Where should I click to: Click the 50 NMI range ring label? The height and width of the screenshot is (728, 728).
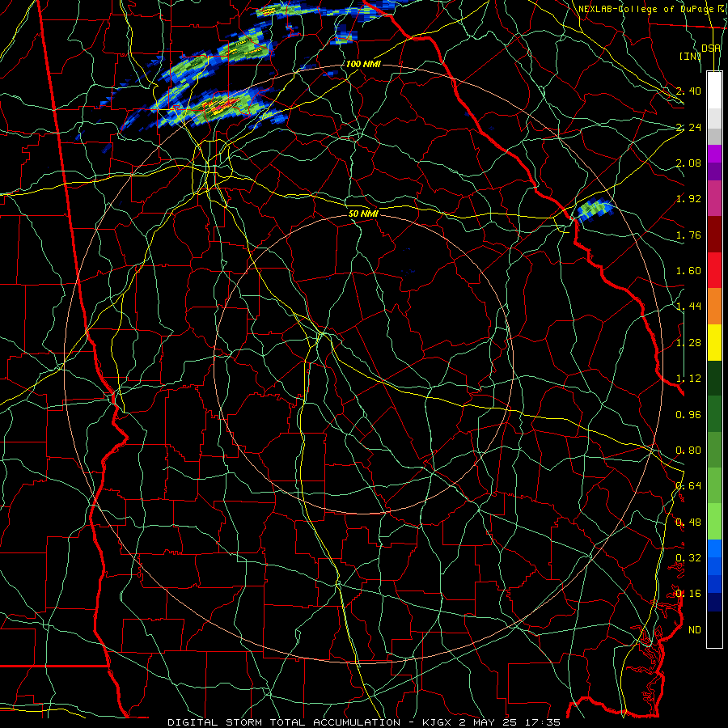click(x=363, y=214)
